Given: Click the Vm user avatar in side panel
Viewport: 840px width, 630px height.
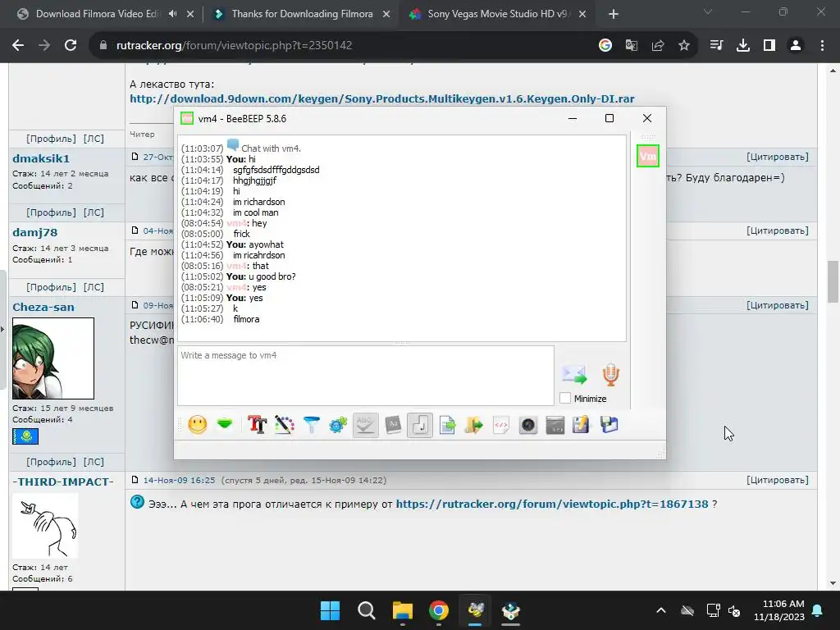Looking at the screenshot, I should (648, 156).
